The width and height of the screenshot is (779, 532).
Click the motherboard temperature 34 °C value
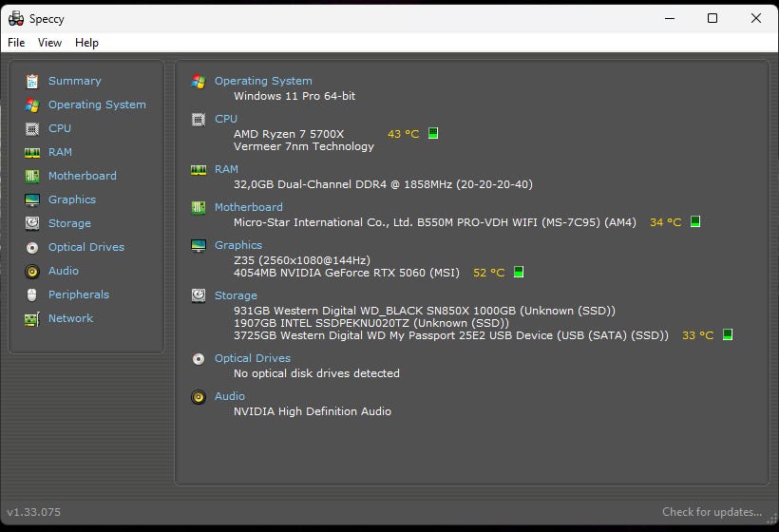tap(666, 222)
